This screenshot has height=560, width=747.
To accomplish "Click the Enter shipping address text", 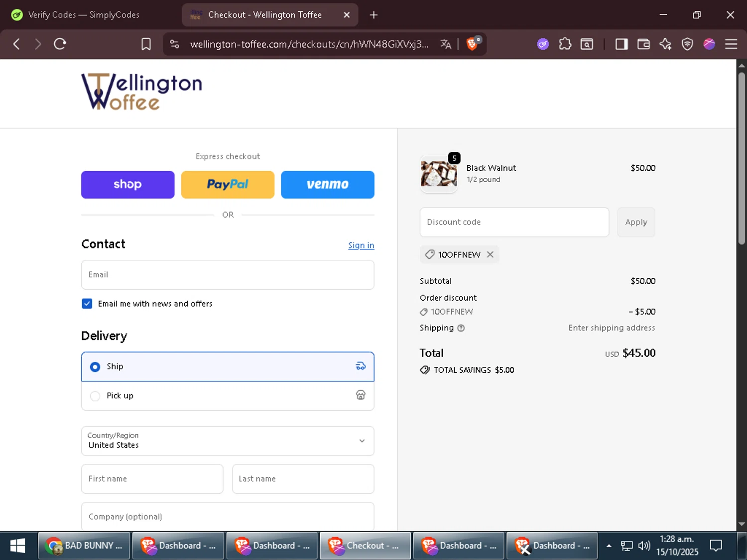I will (x=612, y=328).
